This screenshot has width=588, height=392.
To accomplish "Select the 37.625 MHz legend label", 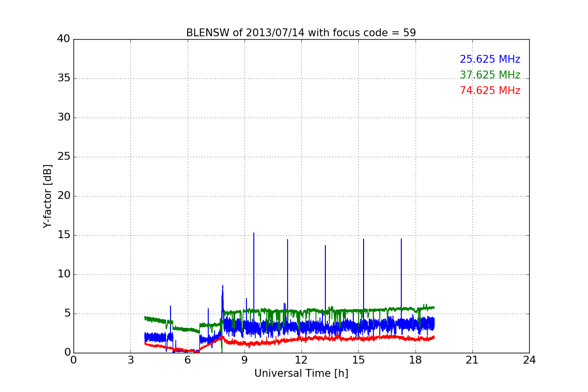I will pos(490,75).
